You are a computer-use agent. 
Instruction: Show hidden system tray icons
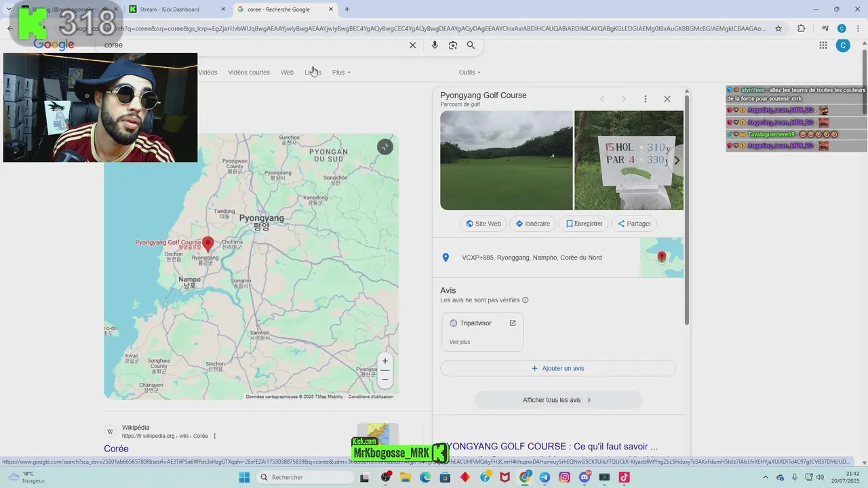coord(766,477)
